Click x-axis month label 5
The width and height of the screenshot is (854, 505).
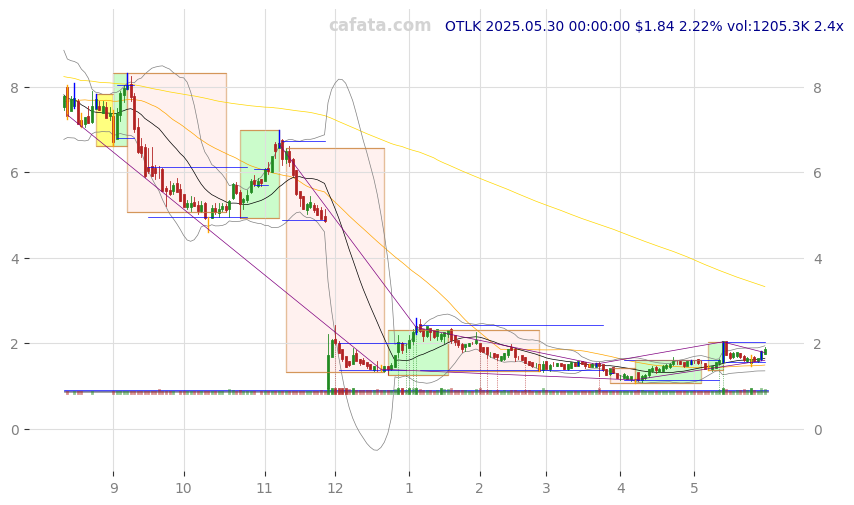[694, 488]
